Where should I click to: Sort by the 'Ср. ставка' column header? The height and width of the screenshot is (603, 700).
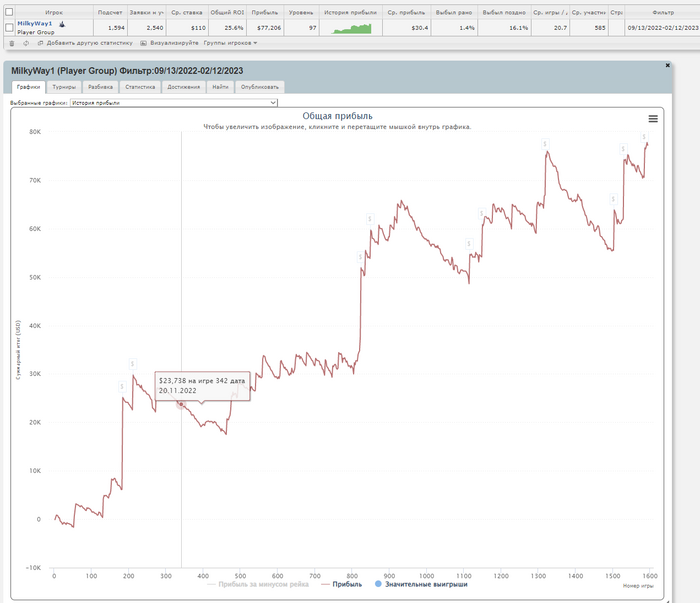[187, 12]
